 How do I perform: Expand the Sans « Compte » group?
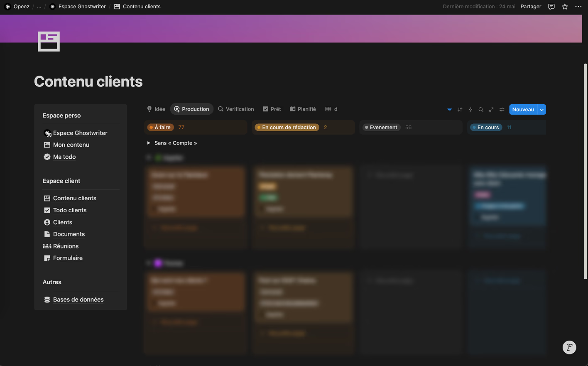(x=149, y=143)
